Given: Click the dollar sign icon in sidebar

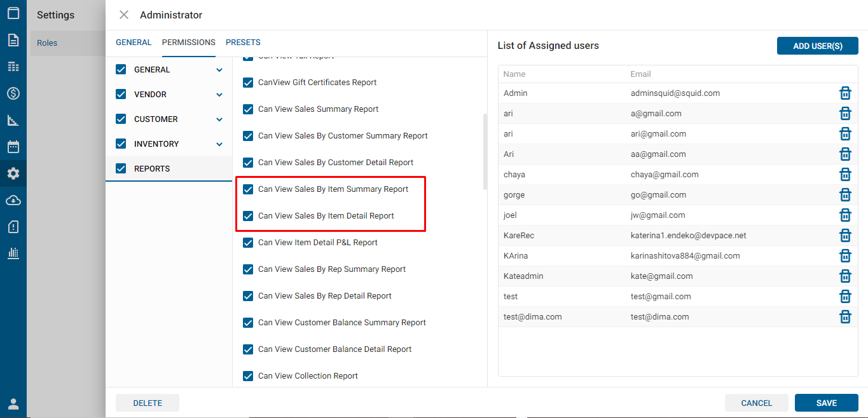Looking at the screenshot, I should (x=13, y=93).
